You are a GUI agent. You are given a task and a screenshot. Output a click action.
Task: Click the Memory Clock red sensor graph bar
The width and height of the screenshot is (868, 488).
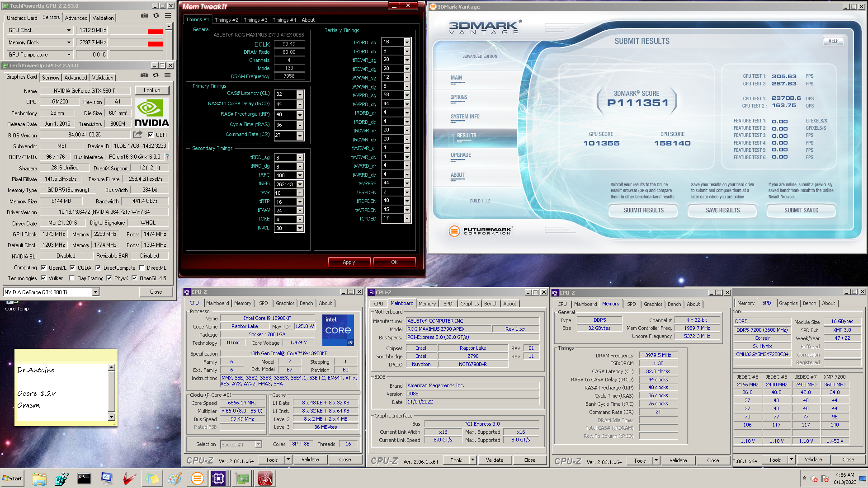[155, 44]
